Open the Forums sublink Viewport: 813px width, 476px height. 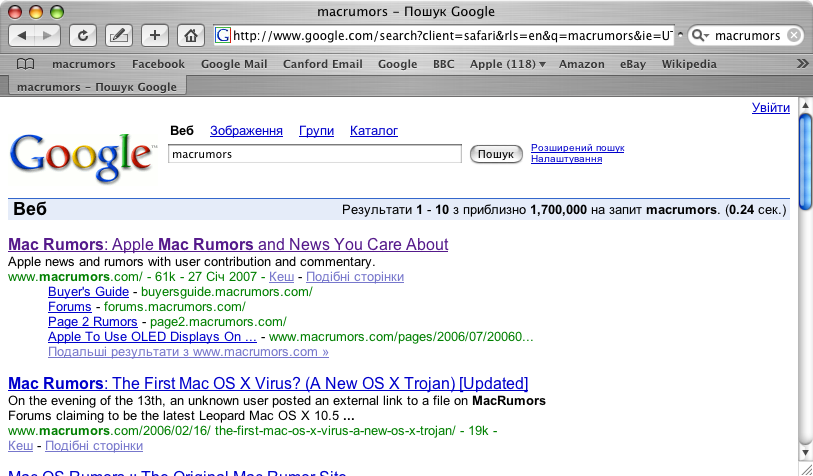[x=69, y=306]
